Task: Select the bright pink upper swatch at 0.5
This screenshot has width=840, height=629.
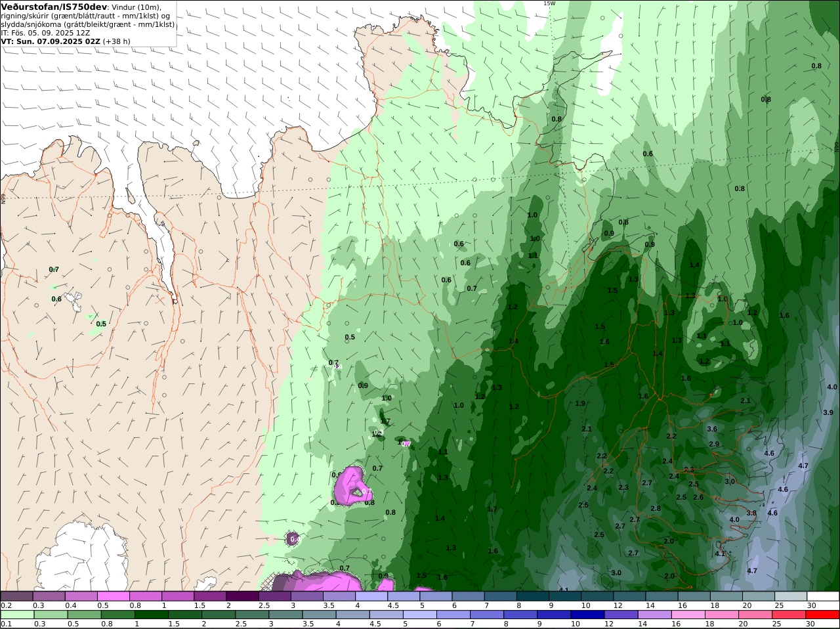Action: [113, 596]
